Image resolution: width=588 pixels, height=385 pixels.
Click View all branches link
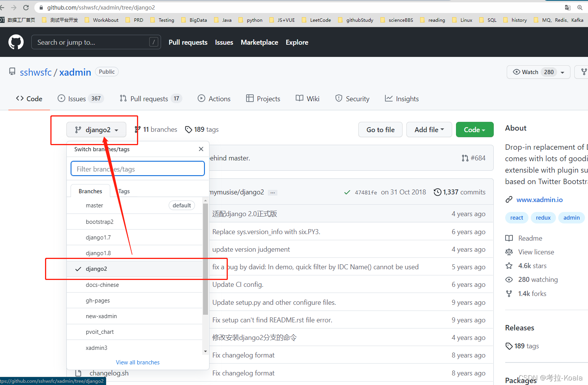pyautogui.click(x=138, y=362)
